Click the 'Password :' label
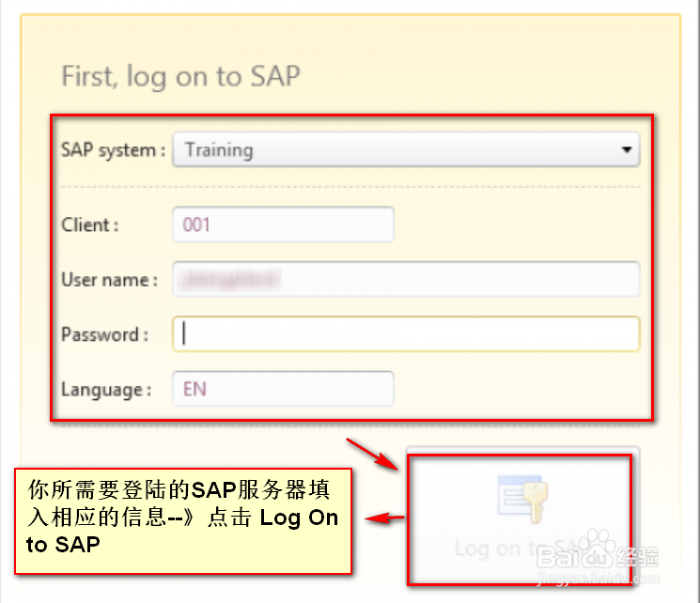The height and width of the screenshot is (603, 700). tap(105, 334)
